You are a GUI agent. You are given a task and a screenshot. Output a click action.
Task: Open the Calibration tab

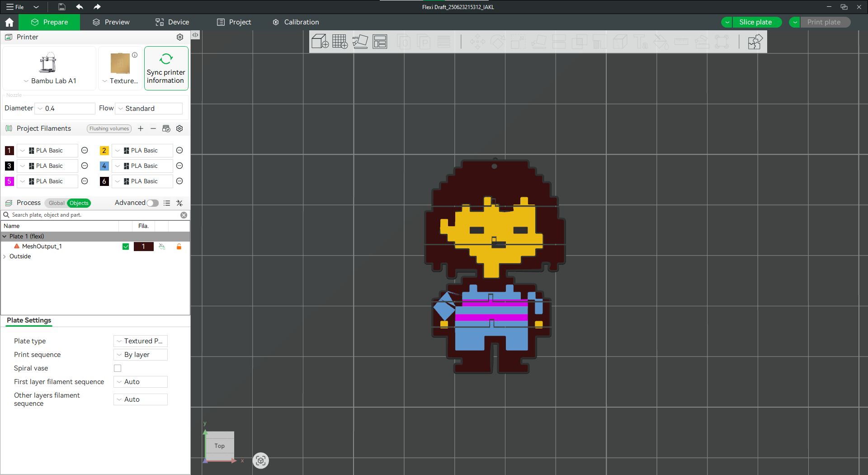pyautogui.click(x=296, y=22)
